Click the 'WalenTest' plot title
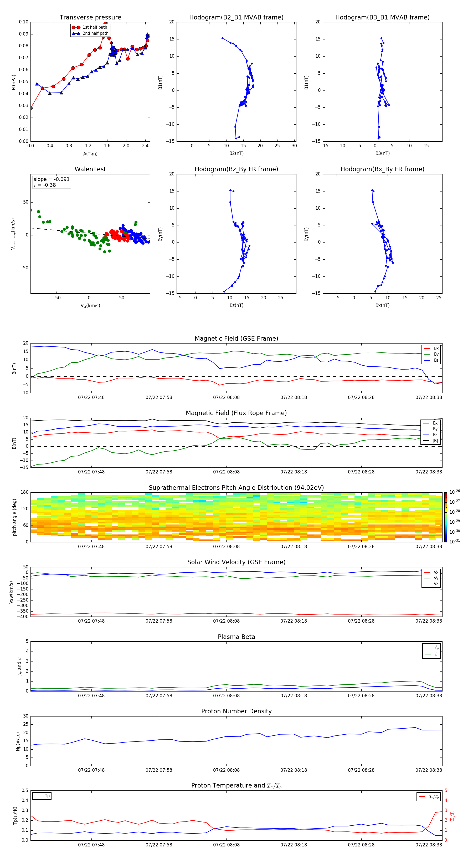The image size is (473, 868). [90, 169]
